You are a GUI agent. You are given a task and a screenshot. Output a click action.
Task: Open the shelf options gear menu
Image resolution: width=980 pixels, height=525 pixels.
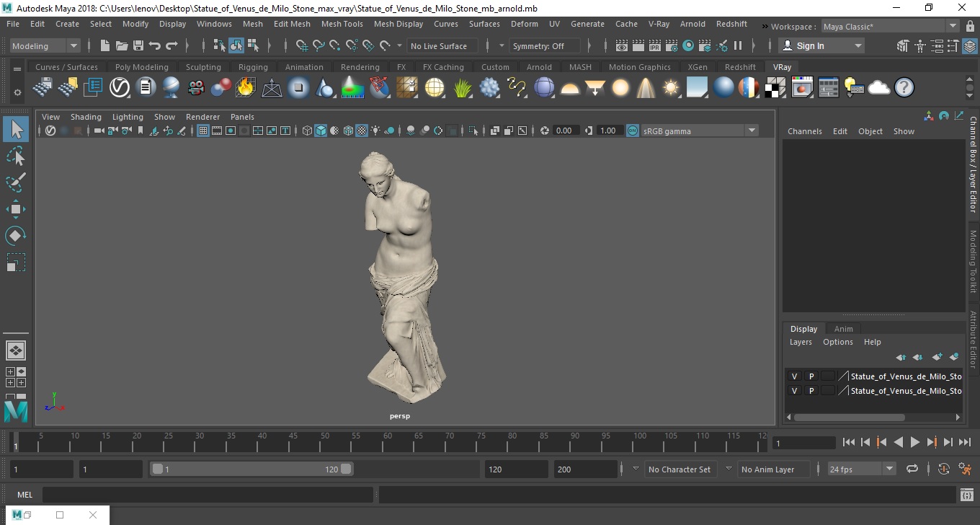(17, 93)
